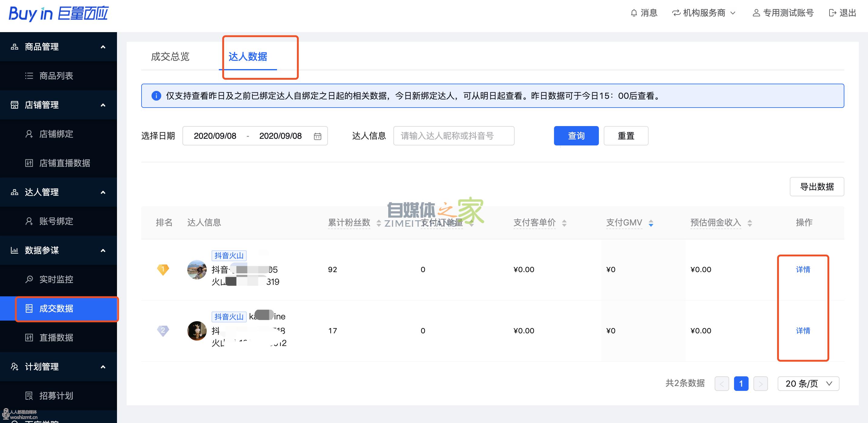Open 商品列表 in sidebar
Screen dimensions: 868x423
coord(56,76)
